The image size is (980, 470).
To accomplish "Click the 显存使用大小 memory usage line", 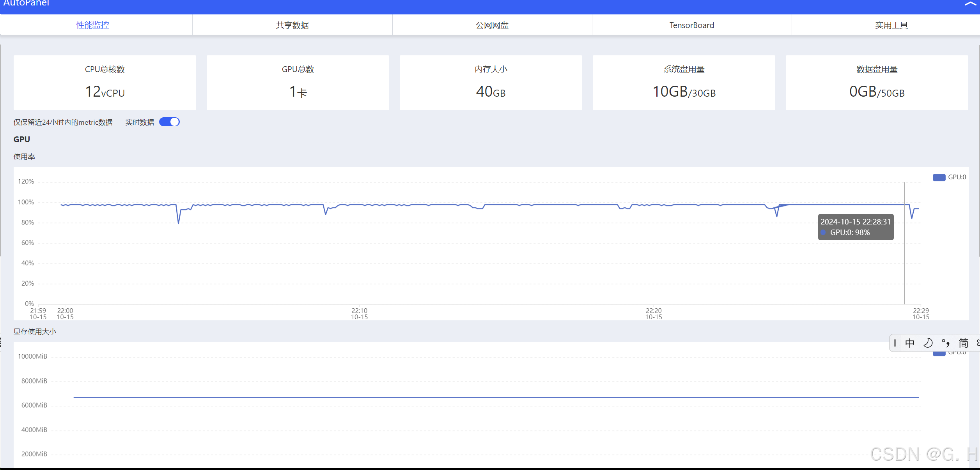I will 495,397.
